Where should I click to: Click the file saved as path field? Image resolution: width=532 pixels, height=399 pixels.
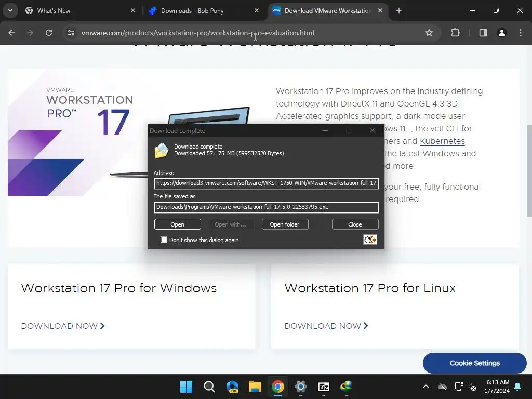point(267,207)
